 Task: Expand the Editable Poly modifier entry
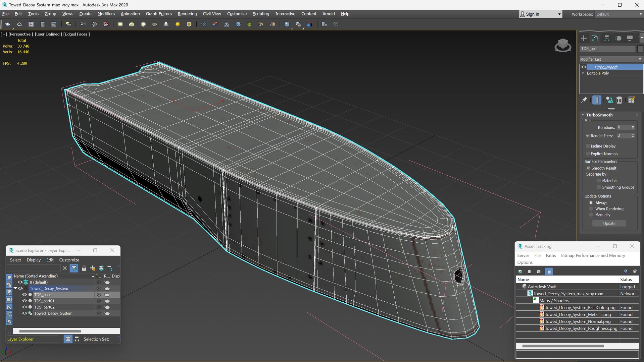583,73
